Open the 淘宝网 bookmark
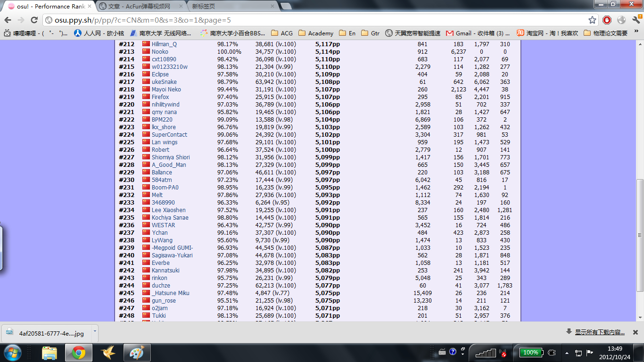This screenshot has width=644, height=362. pos(547,33)
